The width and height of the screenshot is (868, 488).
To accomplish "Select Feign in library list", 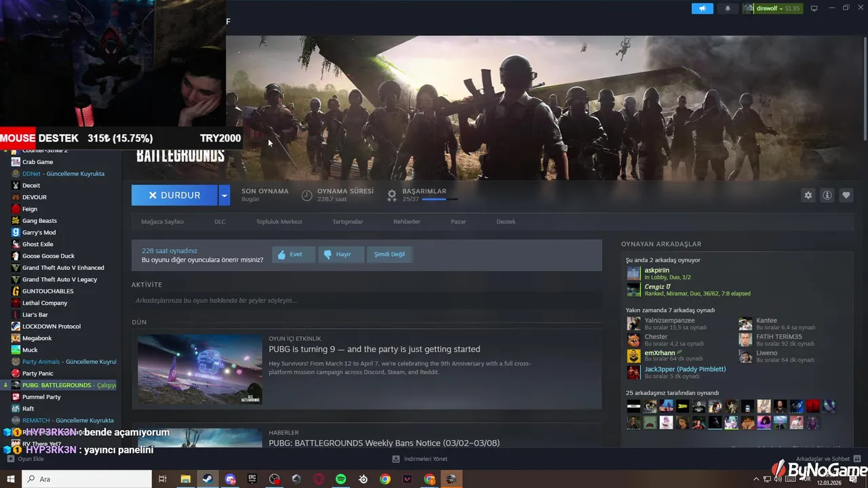I will [x=30, y=209].
